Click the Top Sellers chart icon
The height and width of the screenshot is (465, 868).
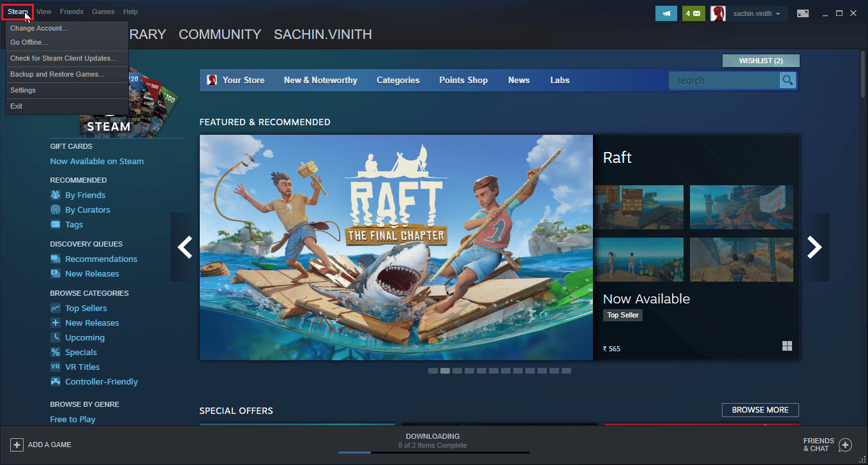56,309
